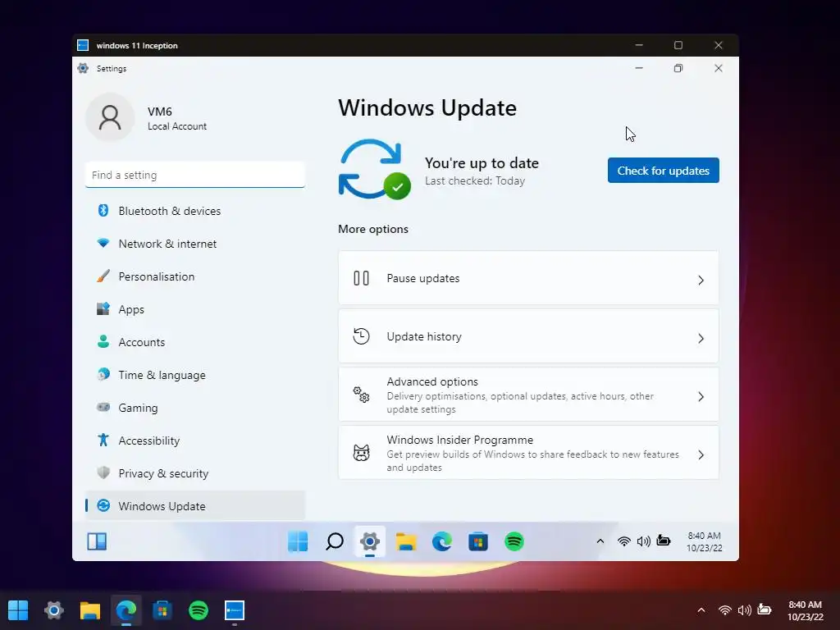Open Privacy & security settings
This screenshot has width=840, height=630.
[x=195, y=473]
